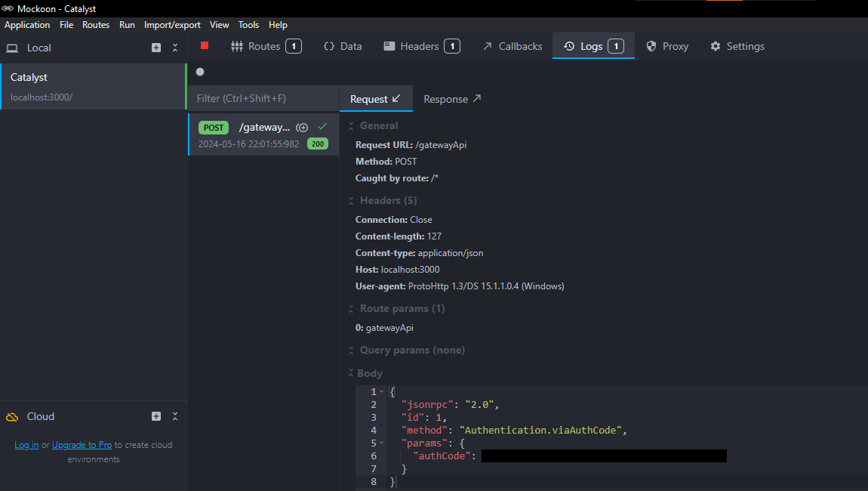This screenshot has height=491, width=868.
Task: Create a route from the logged request
Action: (x=302, y=128)
